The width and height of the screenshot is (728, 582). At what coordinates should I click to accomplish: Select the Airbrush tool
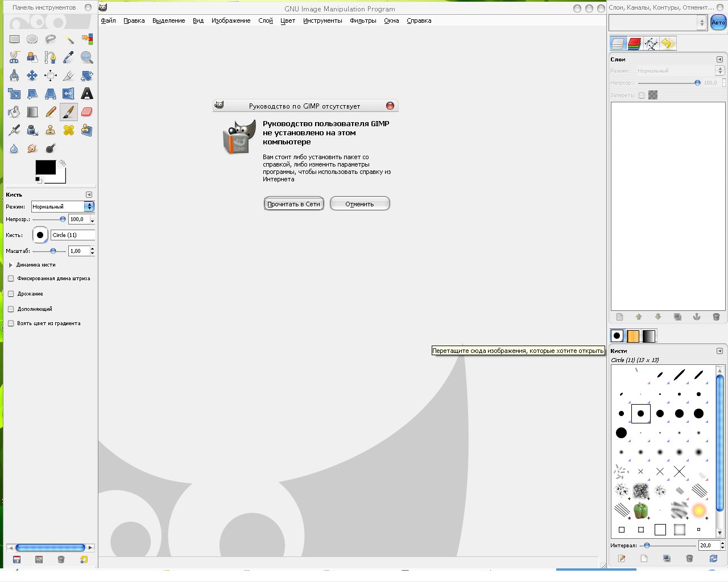pyautogui.click(x=14, y=130)
